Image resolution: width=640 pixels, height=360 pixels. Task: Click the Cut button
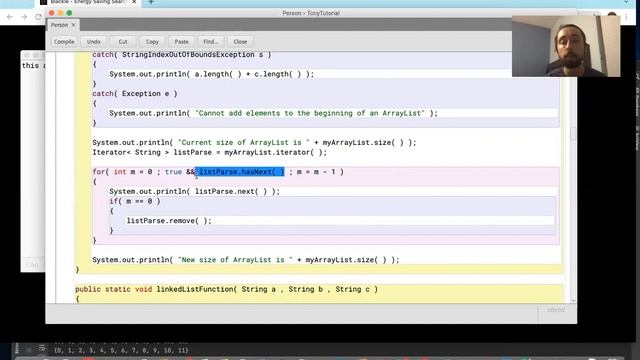[x=123, y=42]
